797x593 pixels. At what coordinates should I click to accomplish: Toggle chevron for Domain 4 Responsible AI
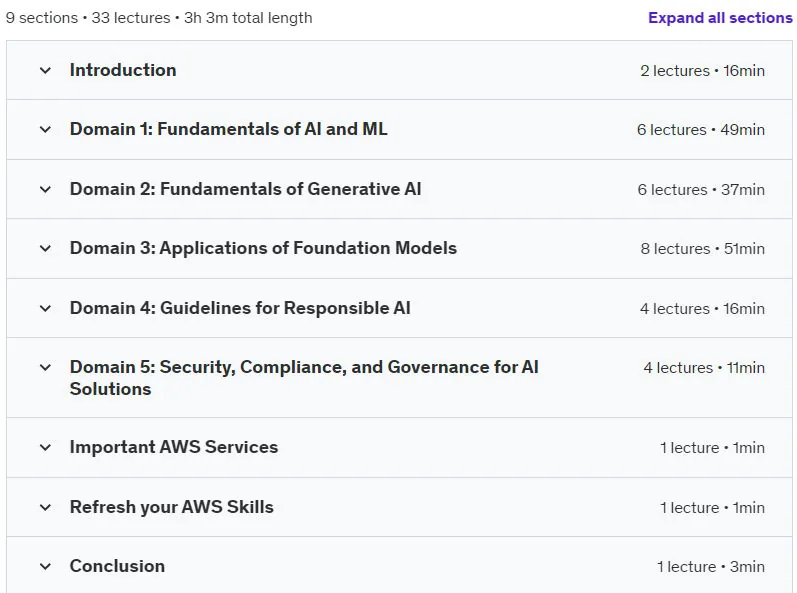tap(45, 308)
